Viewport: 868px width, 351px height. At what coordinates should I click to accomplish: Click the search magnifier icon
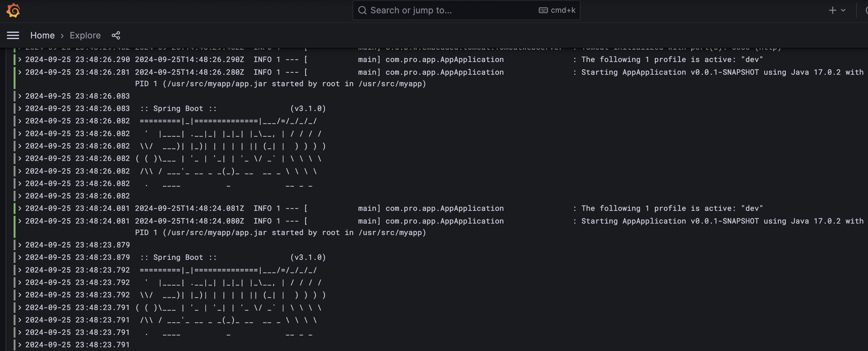(362, 11)
